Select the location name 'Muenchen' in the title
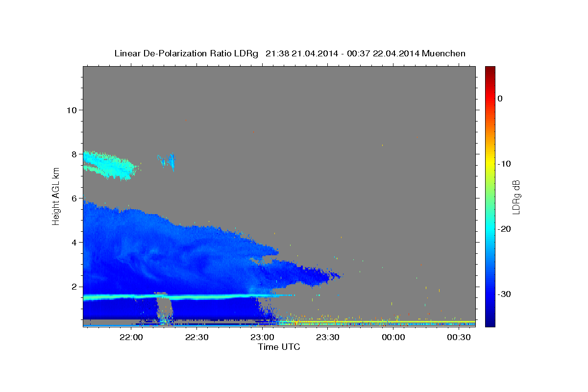Image resolution: width=588 pixels, height=392 pixels. pos(444,53)
